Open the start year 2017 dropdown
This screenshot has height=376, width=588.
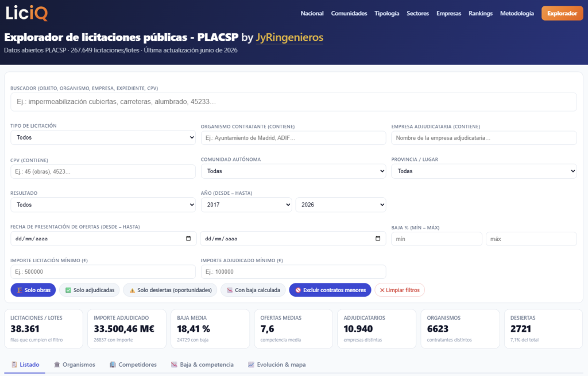pyautogui.click(x=246, y=205)
